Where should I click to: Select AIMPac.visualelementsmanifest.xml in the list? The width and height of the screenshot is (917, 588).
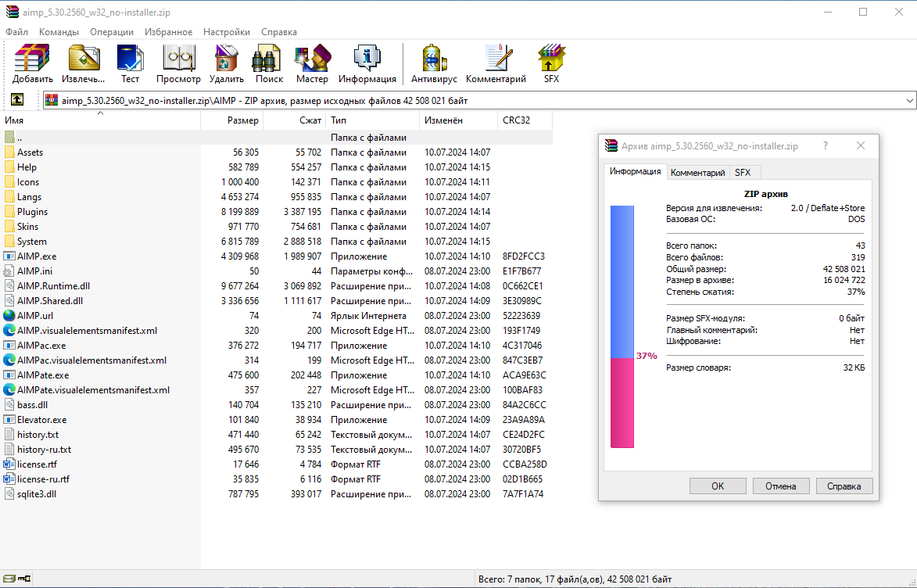276,360
